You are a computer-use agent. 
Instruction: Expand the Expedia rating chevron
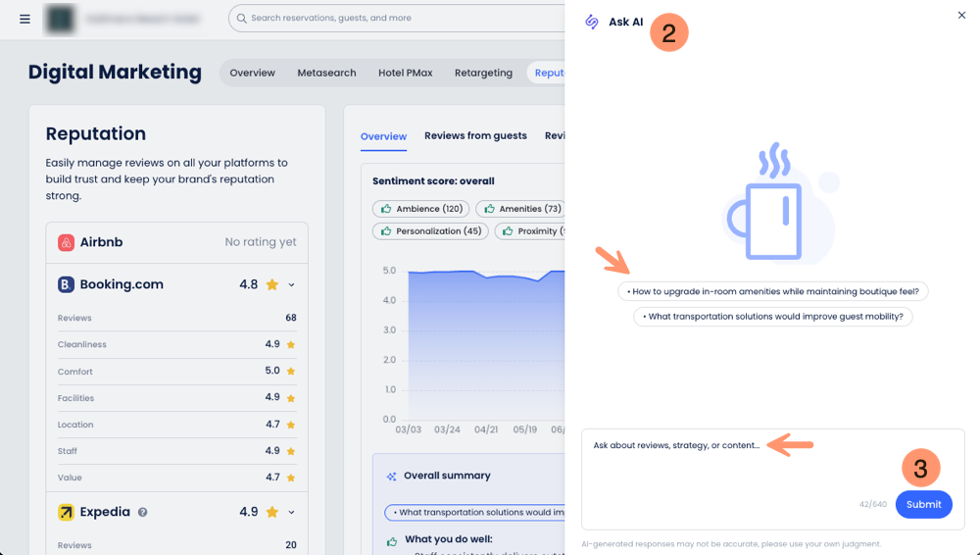pyautogui.click(x=292, y=512)
